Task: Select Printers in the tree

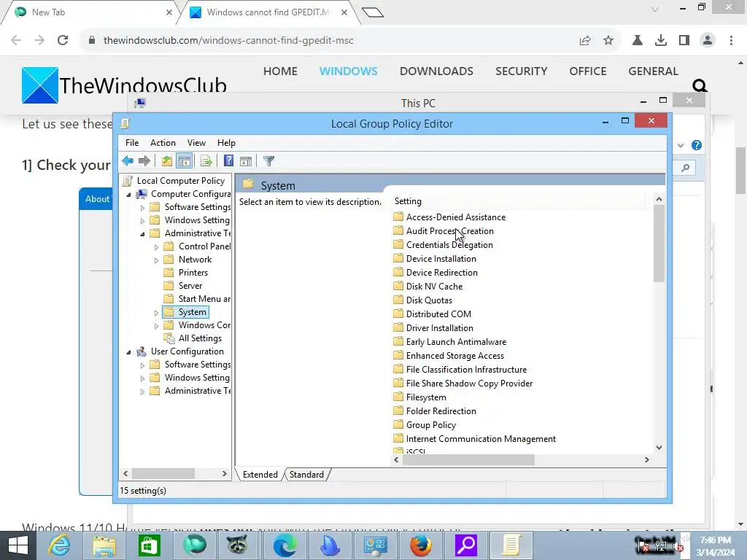Action: [x=193, y=273]
